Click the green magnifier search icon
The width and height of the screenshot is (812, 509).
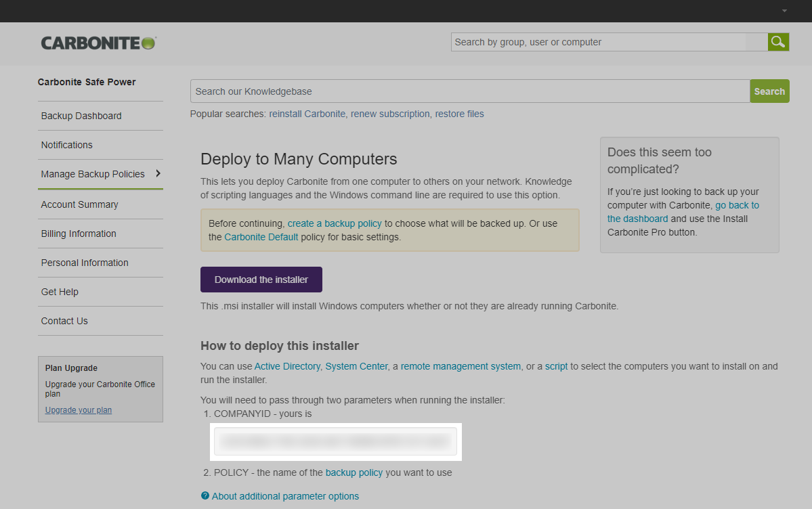point(778,42)
